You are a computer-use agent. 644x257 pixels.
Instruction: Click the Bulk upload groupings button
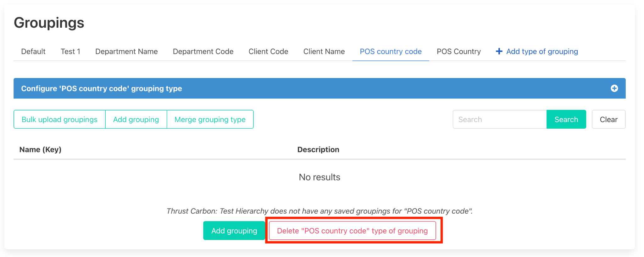(59, 120)
